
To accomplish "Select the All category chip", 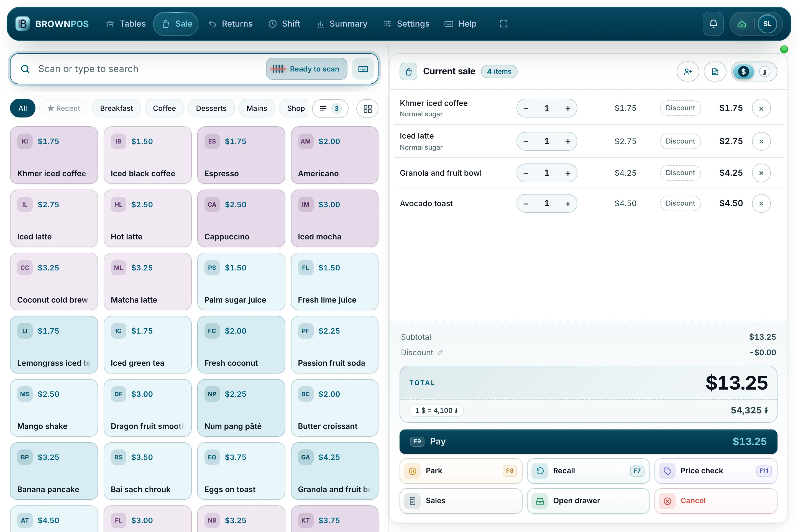I will click(23, 109).
